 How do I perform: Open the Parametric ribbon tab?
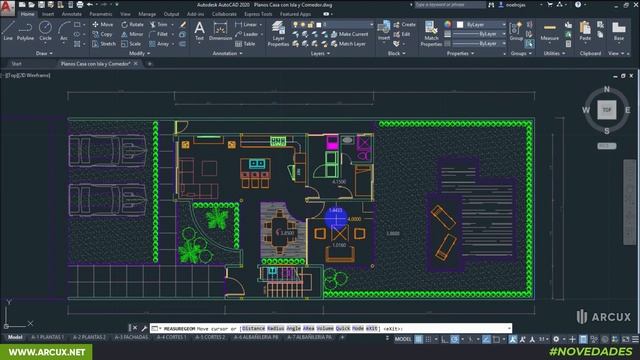click(101, 14)
